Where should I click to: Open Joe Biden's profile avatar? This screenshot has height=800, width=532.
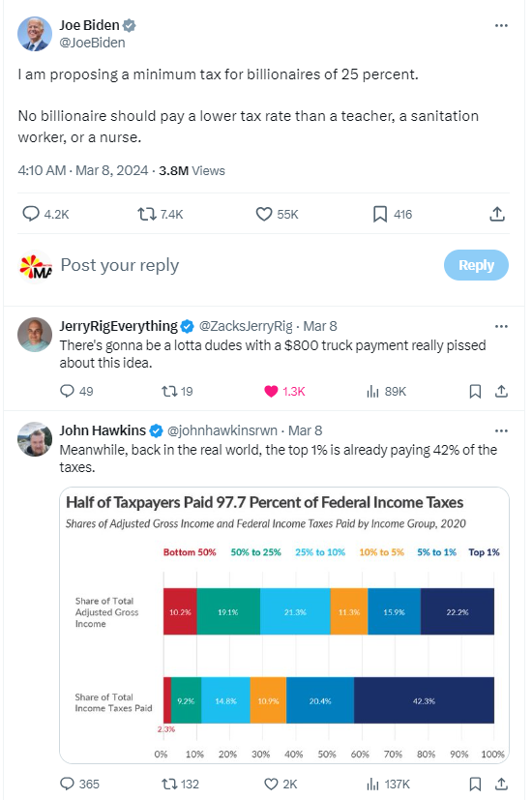[35, 34]
